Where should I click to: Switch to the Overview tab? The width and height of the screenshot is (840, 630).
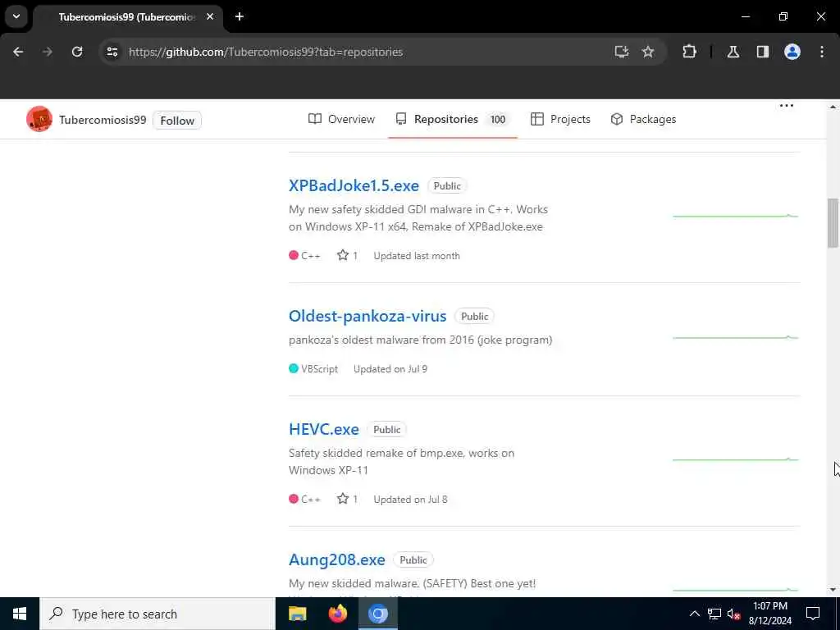(342, 119)
